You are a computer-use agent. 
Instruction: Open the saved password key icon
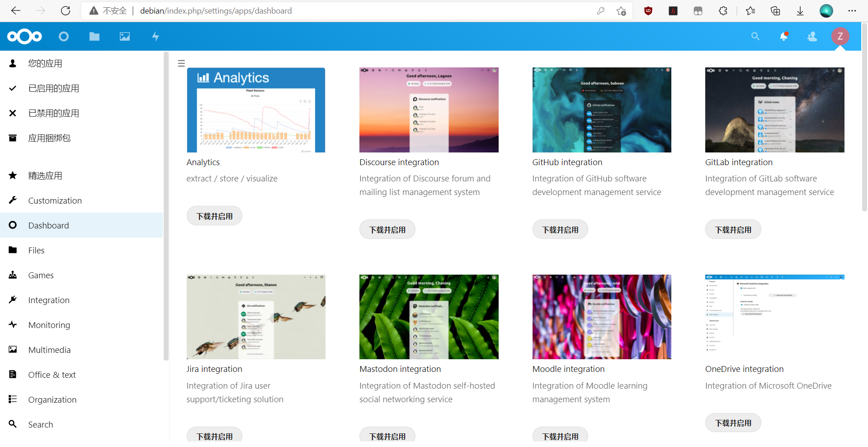601,11
